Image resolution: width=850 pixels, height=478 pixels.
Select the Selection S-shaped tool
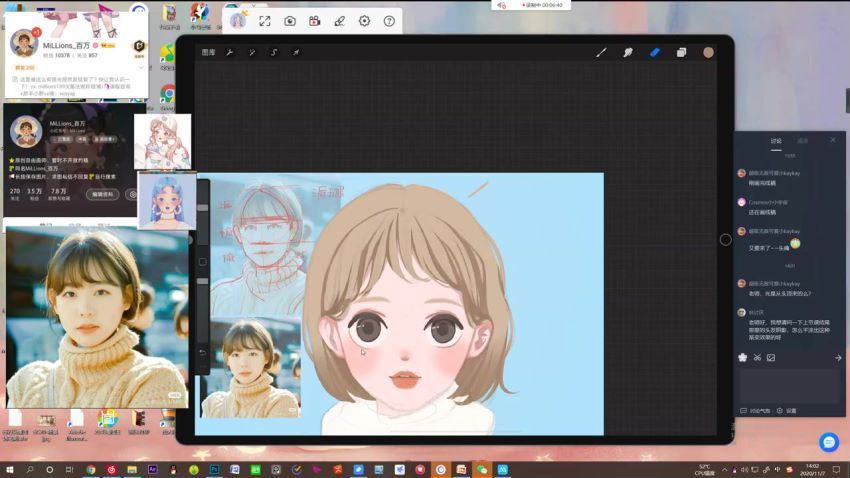(274, 52)
